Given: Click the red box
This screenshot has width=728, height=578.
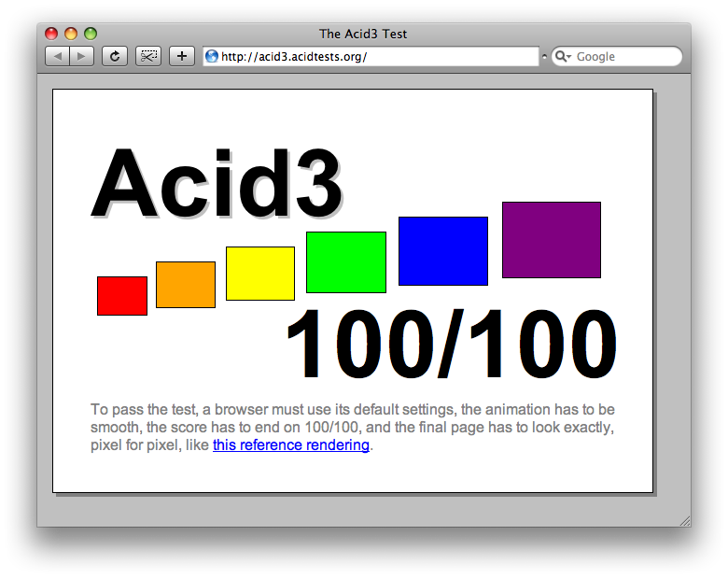Looking at the screenshot, I should coord(122,296).
